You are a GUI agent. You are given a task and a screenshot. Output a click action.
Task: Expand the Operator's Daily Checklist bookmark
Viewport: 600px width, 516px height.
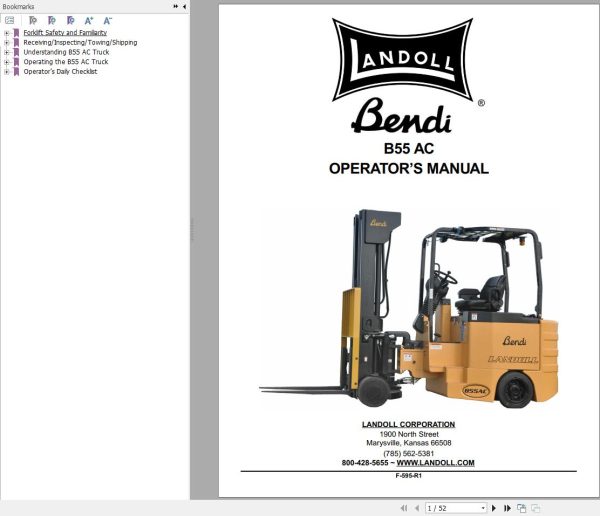tap(7, 72)
